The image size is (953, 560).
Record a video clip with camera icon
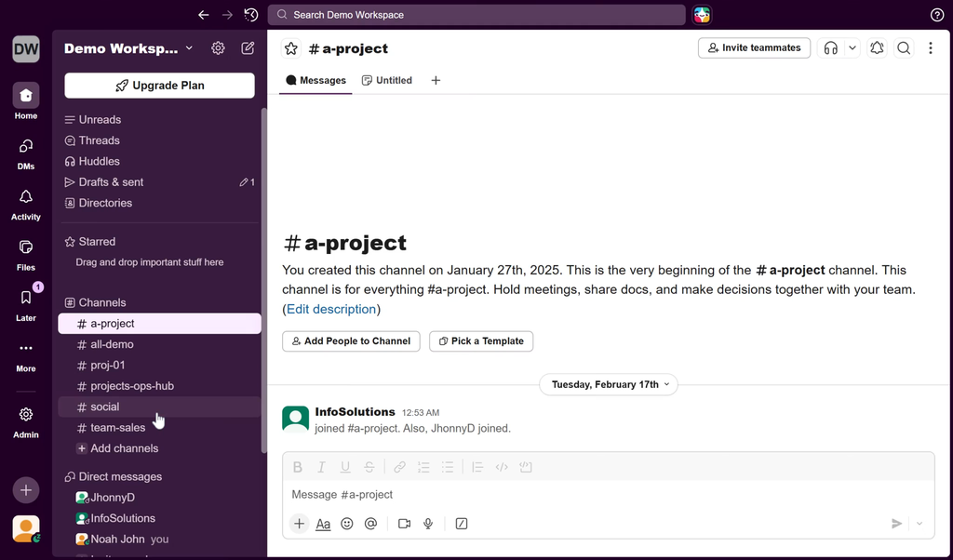[x=404, y=524]
